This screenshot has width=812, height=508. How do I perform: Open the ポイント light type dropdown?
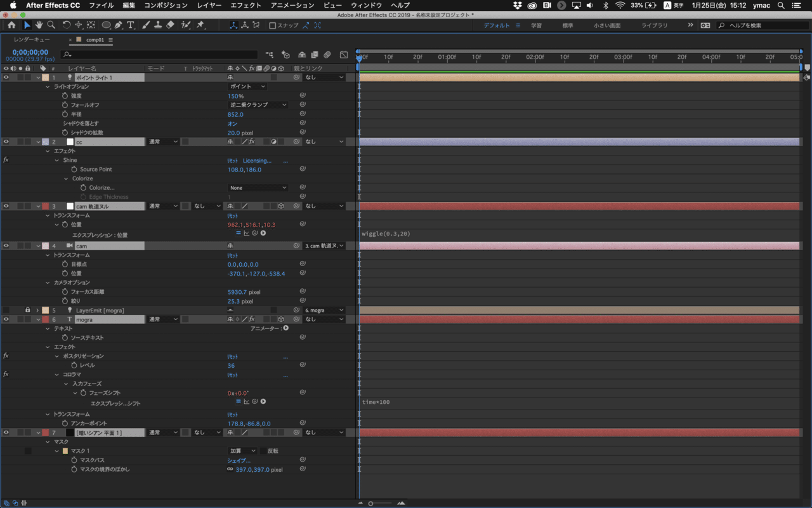pyautogui.click(x=247, y=86)
